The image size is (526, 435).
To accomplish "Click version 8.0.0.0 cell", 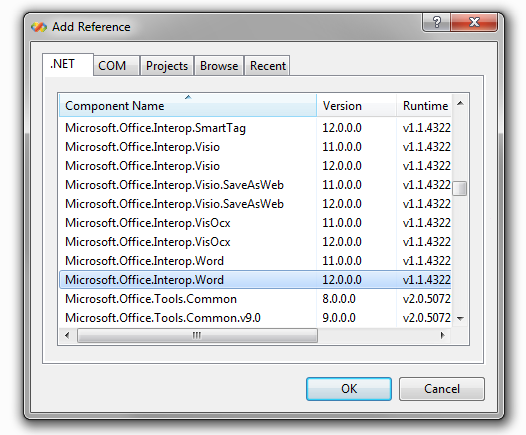I will coord(339,299).
